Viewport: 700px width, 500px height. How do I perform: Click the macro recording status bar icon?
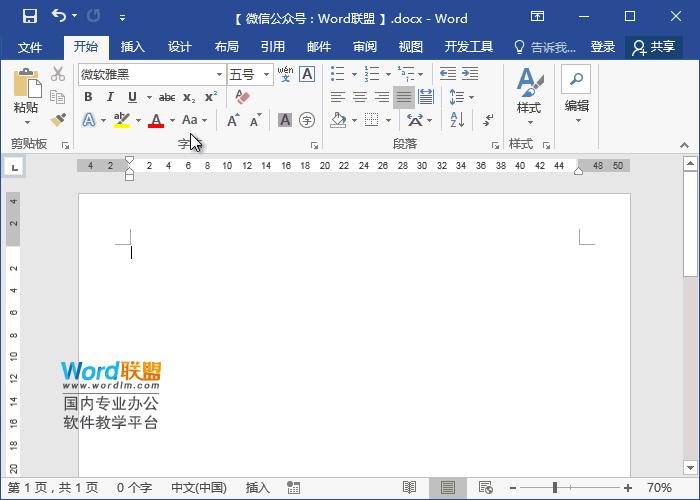click(293, 488)
